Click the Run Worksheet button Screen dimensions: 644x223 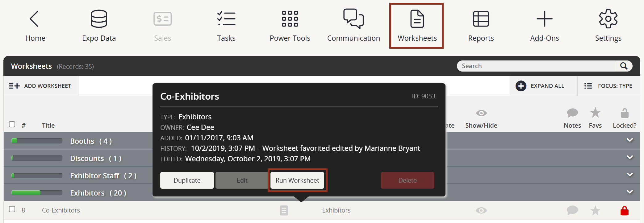click(297, 180)
